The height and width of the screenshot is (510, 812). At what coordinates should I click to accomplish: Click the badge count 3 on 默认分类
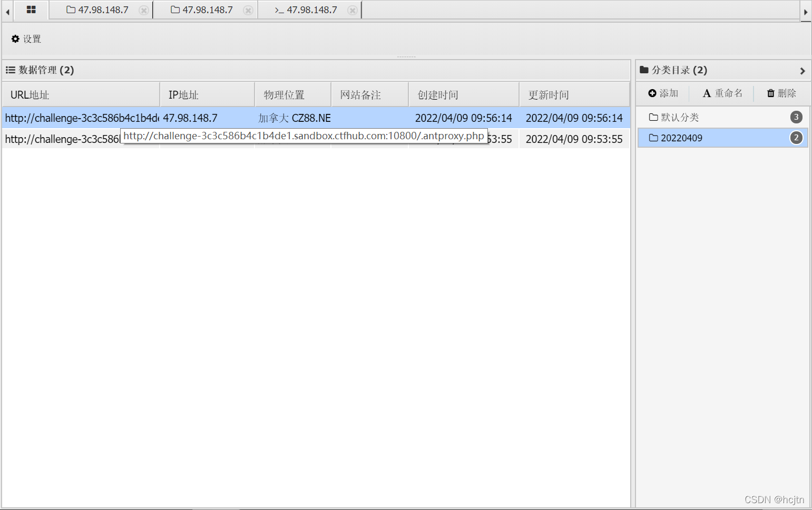[796, 117]
